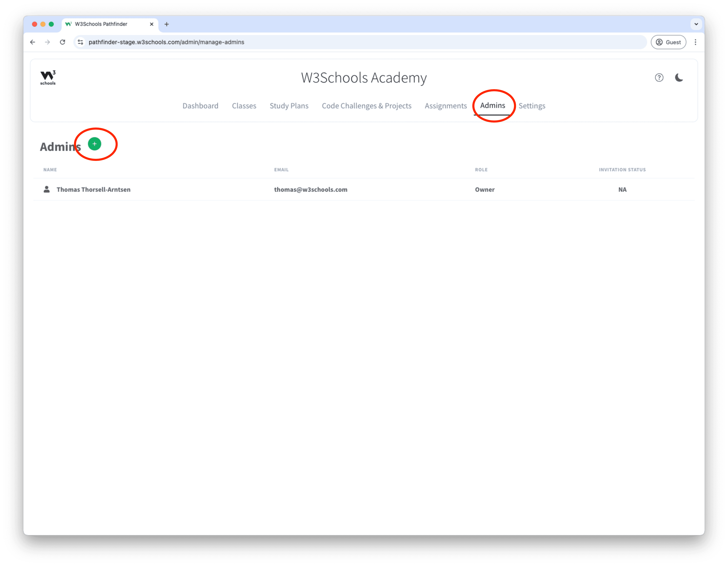This screenshot has height=566, width=728.
Task: Open the help question mark icon
Action: point(659,78)
